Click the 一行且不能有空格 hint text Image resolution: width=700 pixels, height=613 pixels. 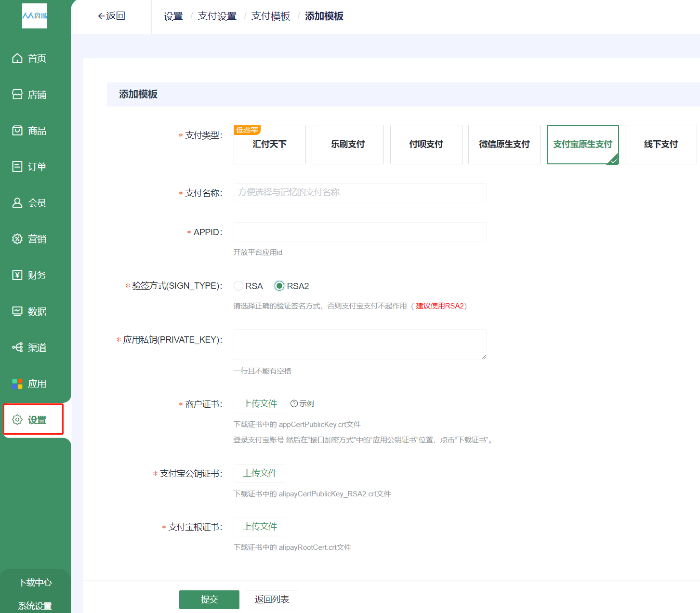pyautogui.click(x=262, y=371)
